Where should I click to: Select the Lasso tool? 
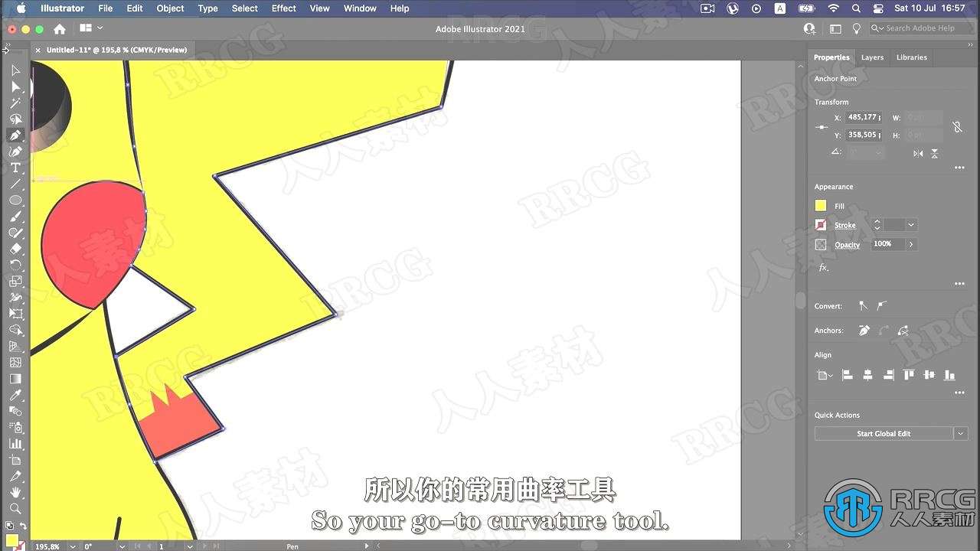tap(15, 119)
